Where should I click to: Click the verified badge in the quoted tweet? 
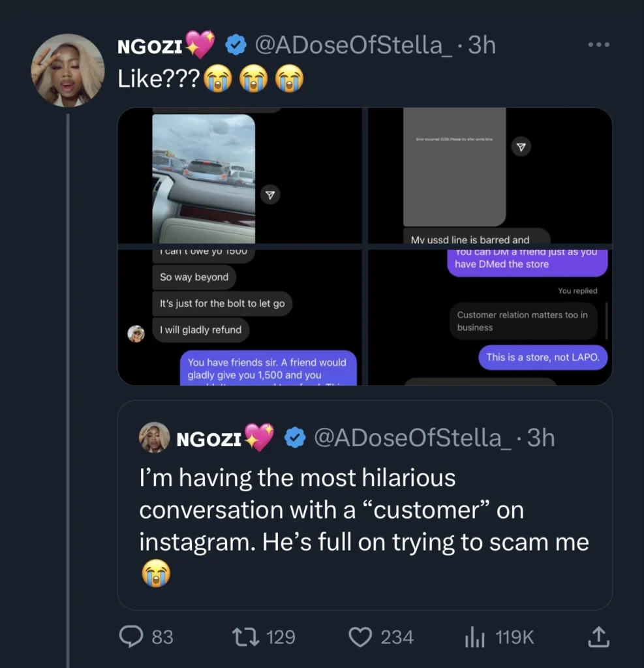tap(295, 438)
